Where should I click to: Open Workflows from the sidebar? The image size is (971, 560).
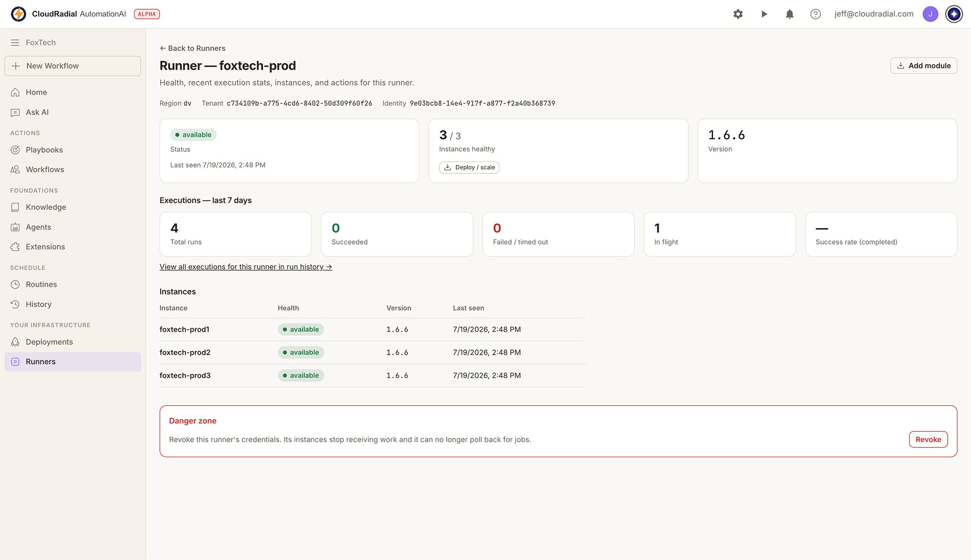[73, 169]
